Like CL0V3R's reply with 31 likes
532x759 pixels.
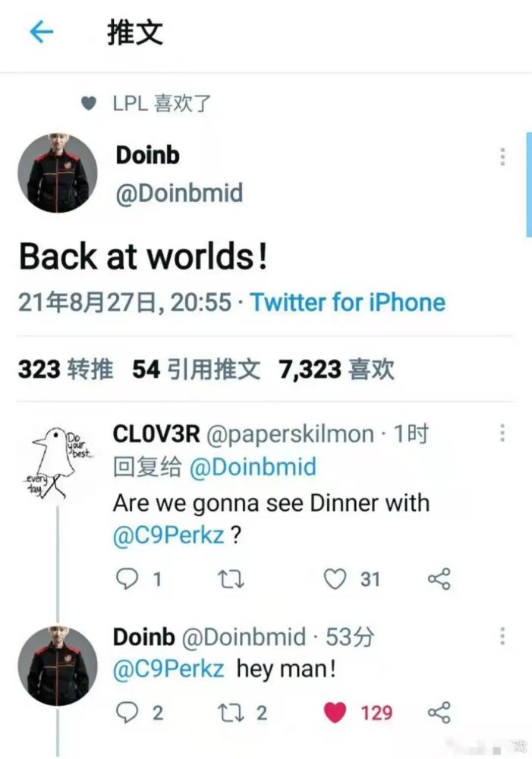pos(335,579)
